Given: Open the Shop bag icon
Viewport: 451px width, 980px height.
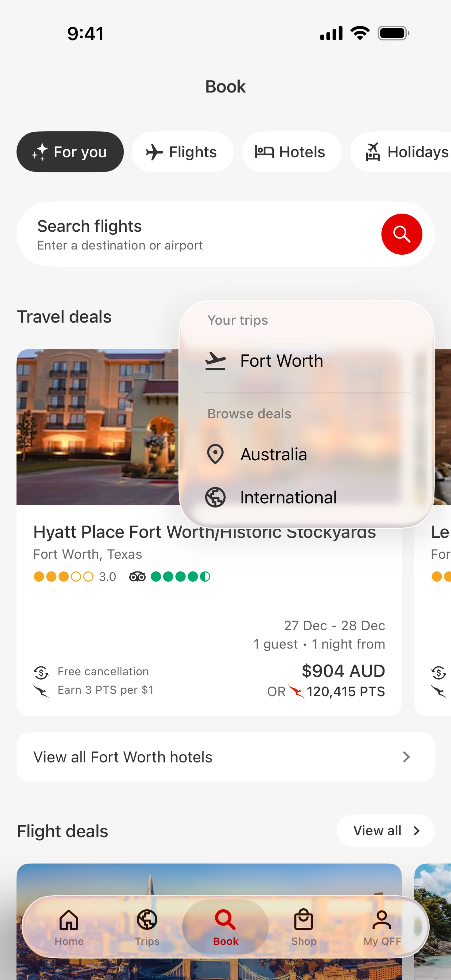Looking at the screenshot, I should pos(303,919).
